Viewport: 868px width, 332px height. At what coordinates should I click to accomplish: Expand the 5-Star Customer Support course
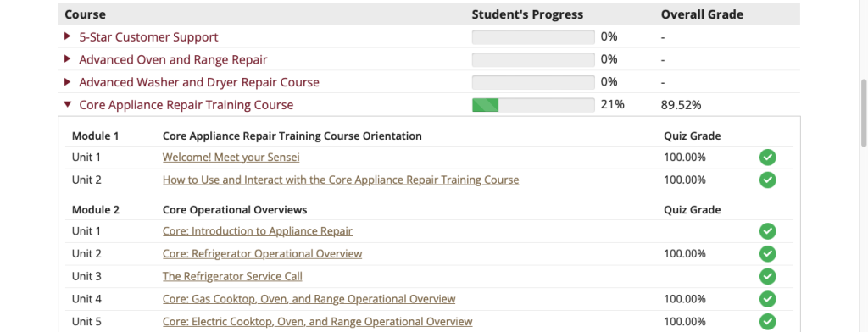tap(68, 36)
